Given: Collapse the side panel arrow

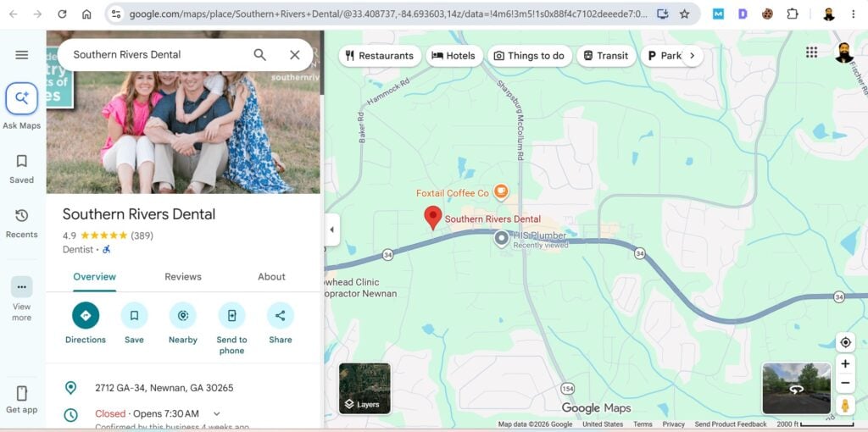Looking at the screenshot, I should coord(331,230).
